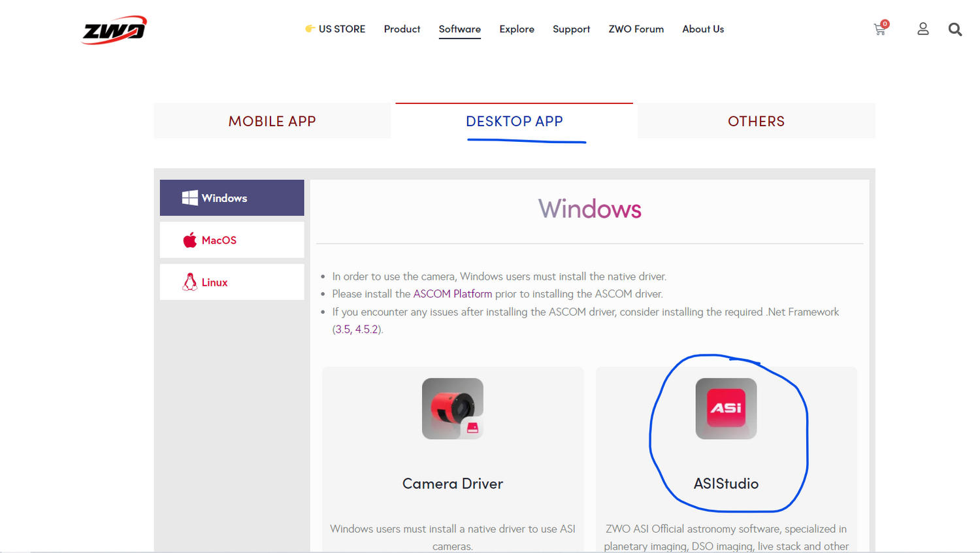Select the Windows sidebar tab

(232, 198)
